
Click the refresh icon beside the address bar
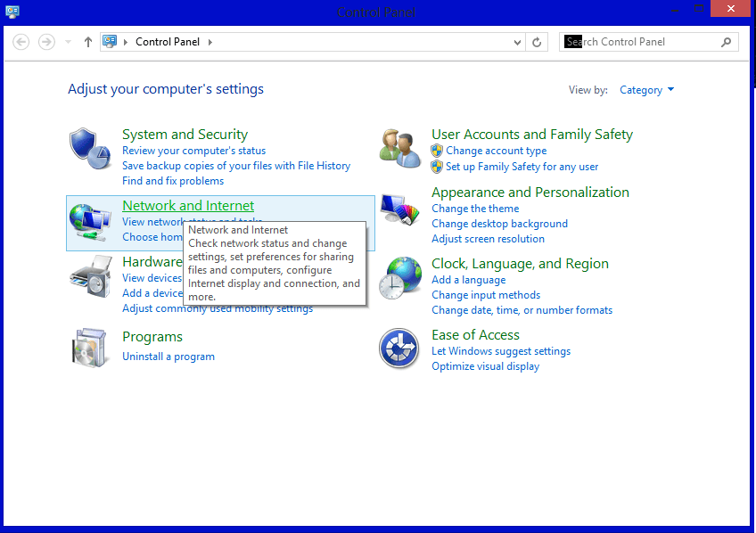pos(537,41)
